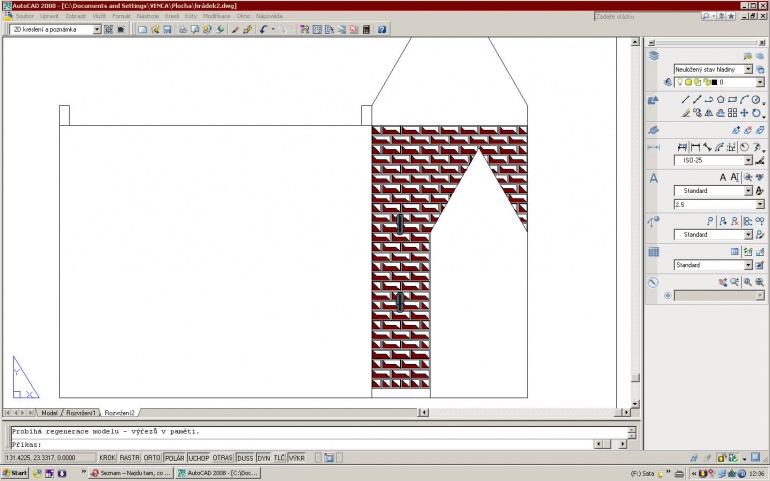Open the ISO-25 dimension style dropdown
This screenshot has height=481, width=770.
713,160
